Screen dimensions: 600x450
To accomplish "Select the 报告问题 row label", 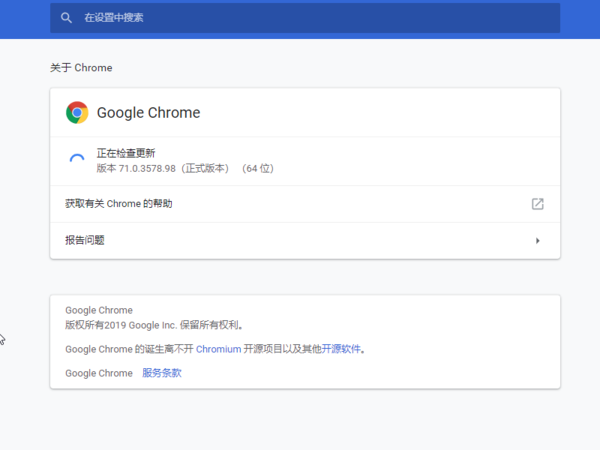I will (85, 240).
